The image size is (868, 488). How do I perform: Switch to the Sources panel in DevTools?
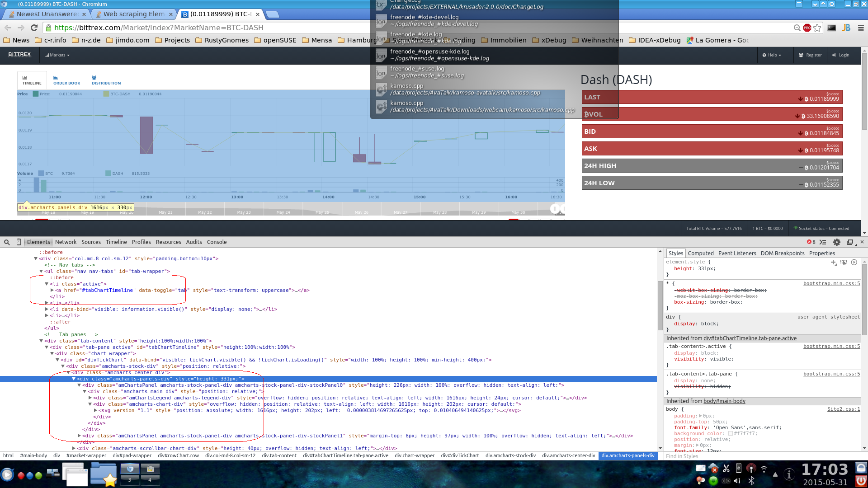click(91, 242)
